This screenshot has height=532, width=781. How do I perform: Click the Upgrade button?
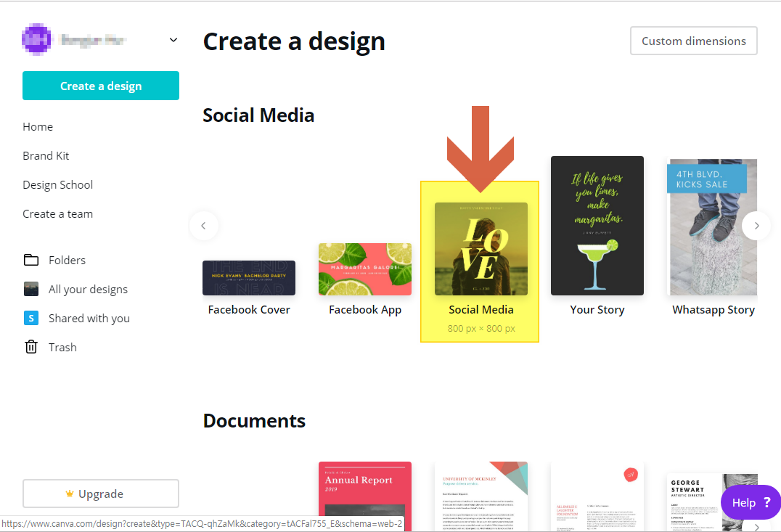tap(101, 494)
